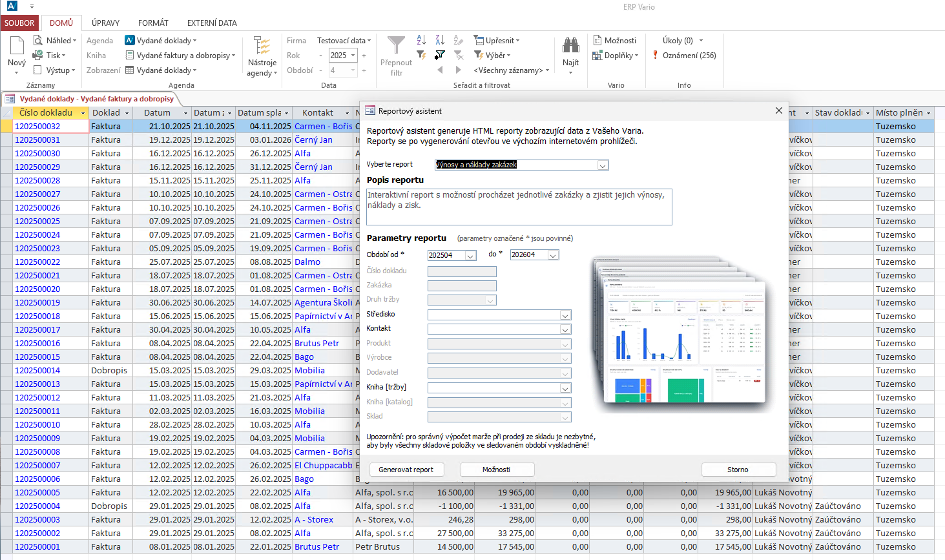The image size is (945, 560).
Task: Expand the Vyberte report dropdown
Action: pos(603,165)
